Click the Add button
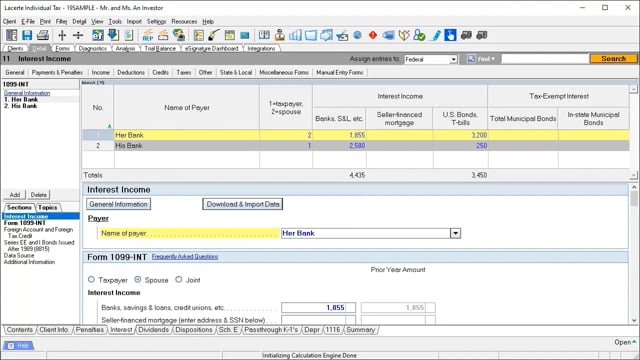The height and width of the screenshot is (360, 640). pos(15,195)
